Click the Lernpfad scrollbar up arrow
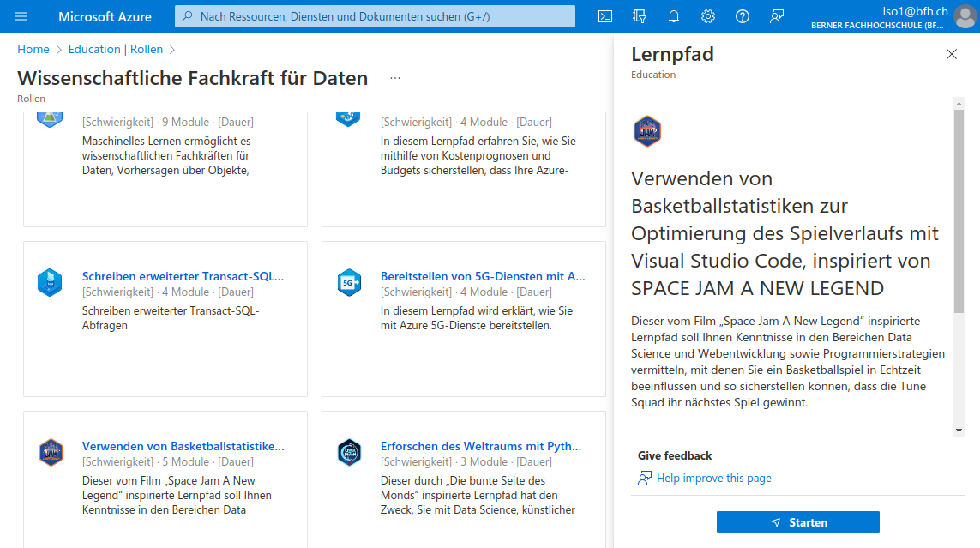Screen dimensions: 980x548 [x=959, y=104]
